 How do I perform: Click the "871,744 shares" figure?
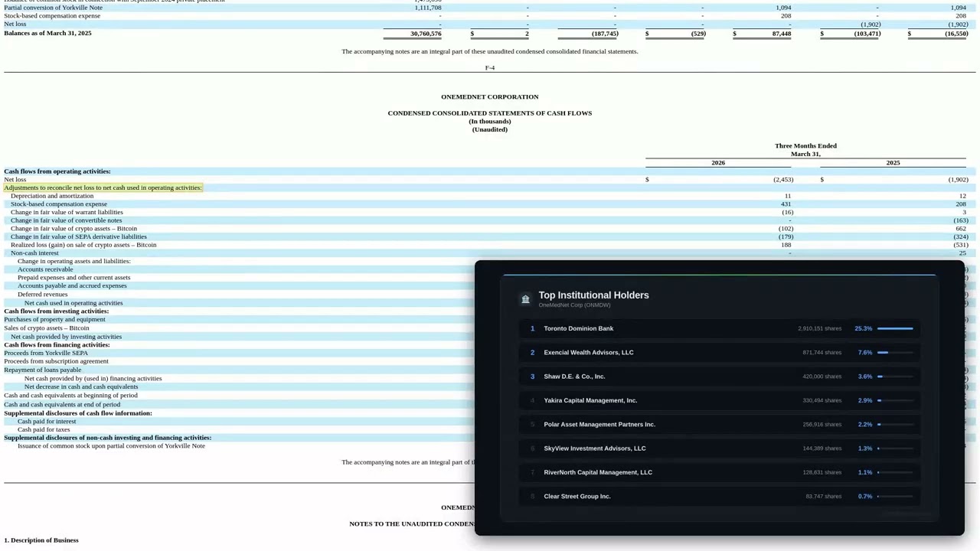pyautogui.click(x=822, y=353)
